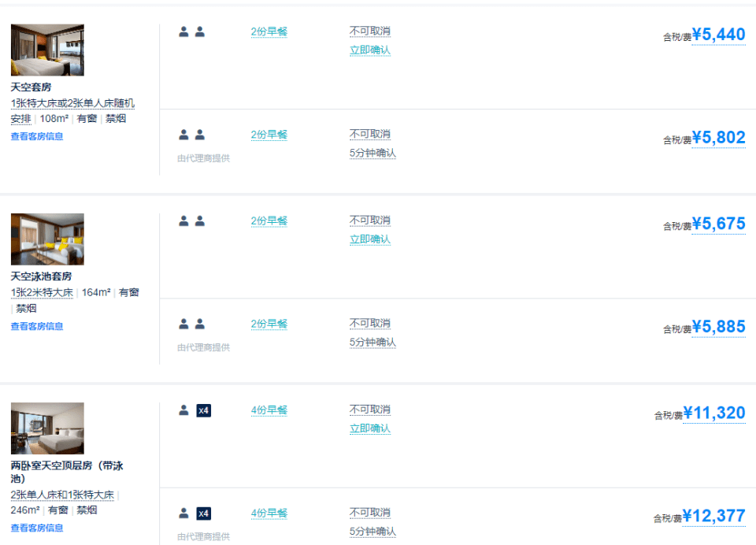
Task: Click 不可取消 policy for ¥5,675 rate
Action: point(370,221)
